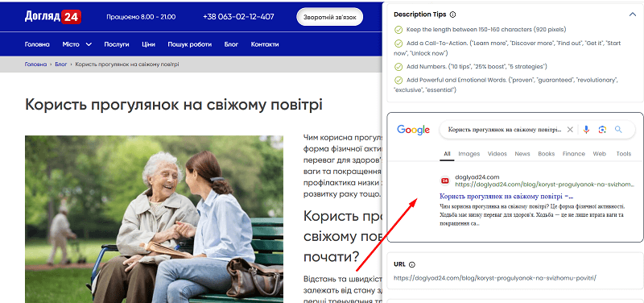
Task: Open Tools in the Google preview
Action: click(623, 154)
